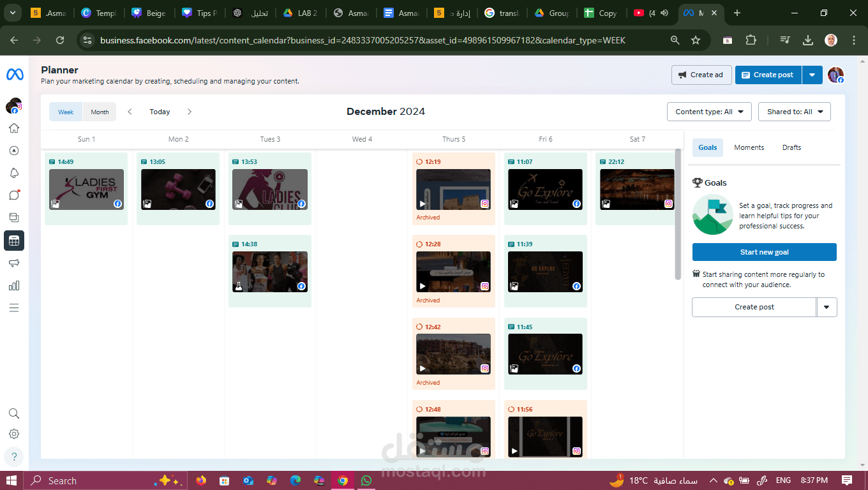Click the calendar vertical scrollbar
Screen dimensions: 868x490
(678, 214)
